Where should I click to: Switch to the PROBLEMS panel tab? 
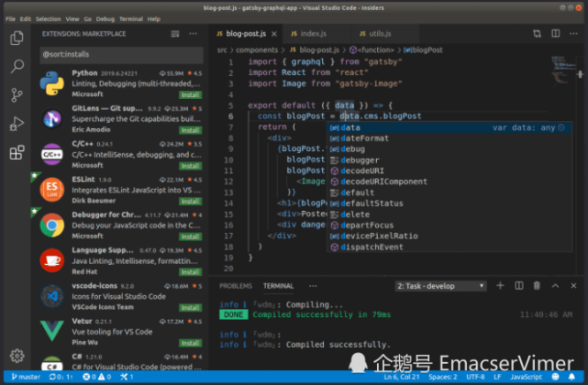pos(236,286)
